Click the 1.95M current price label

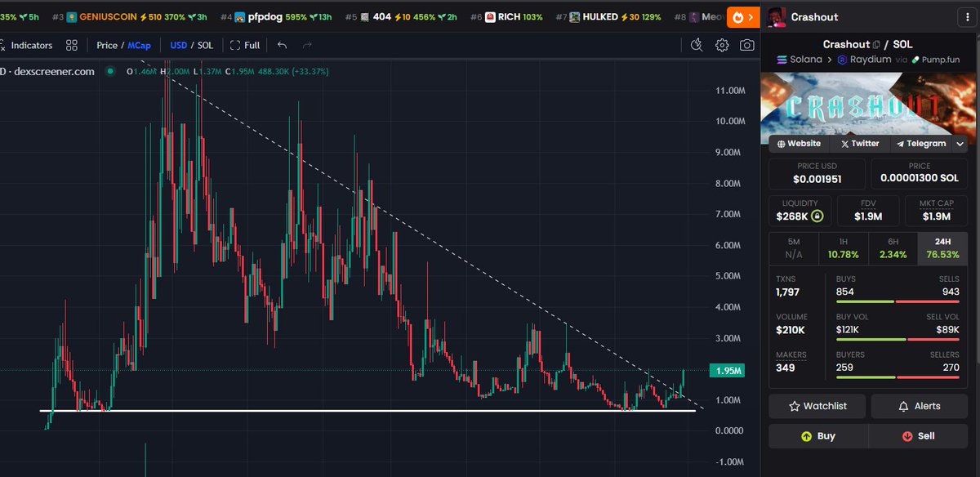point(727,370)
